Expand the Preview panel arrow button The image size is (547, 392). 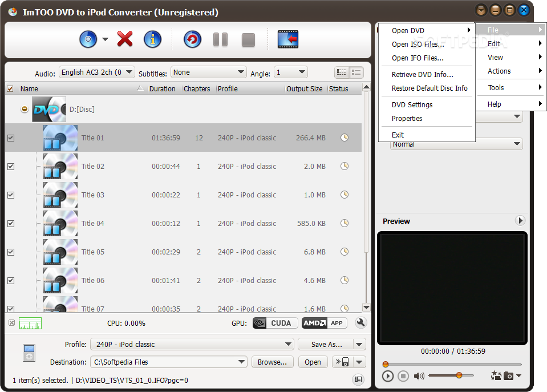tap(520, 220)
